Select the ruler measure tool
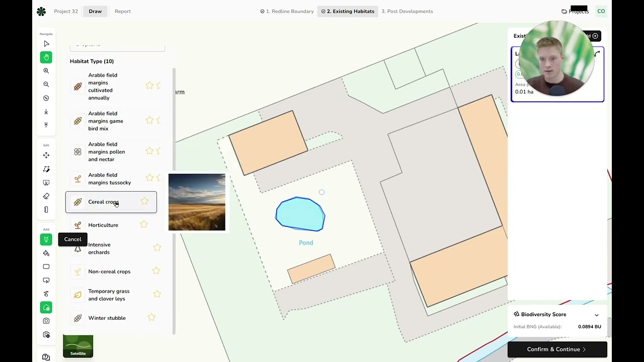This screenshot has width=644, height=362. pyautogui.click(x=46, y=210)
